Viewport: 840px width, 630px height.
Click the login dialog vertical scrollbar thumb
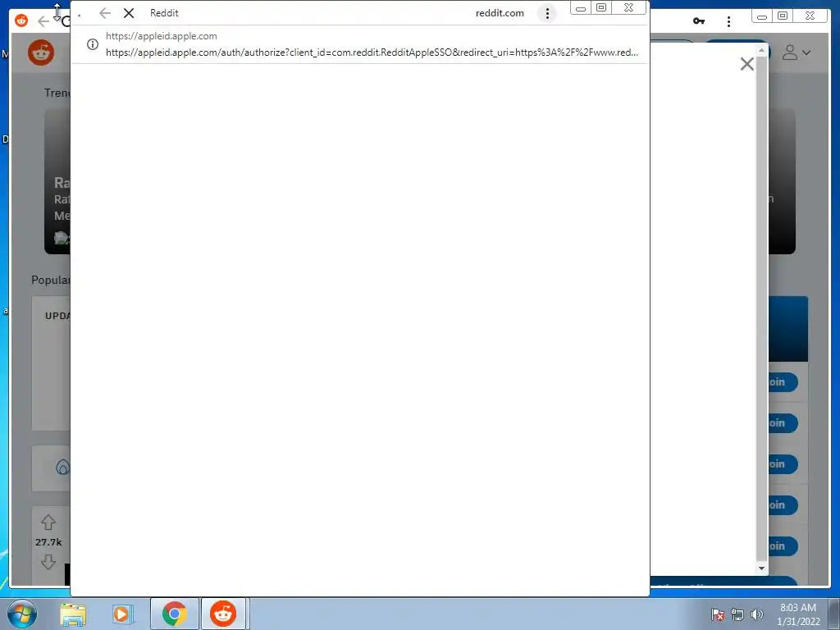coord(761,308)
